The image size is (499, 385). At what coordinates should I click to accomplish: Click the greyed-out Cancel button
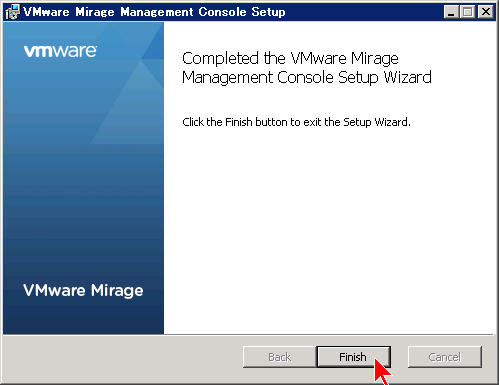(x=445, y=357)
